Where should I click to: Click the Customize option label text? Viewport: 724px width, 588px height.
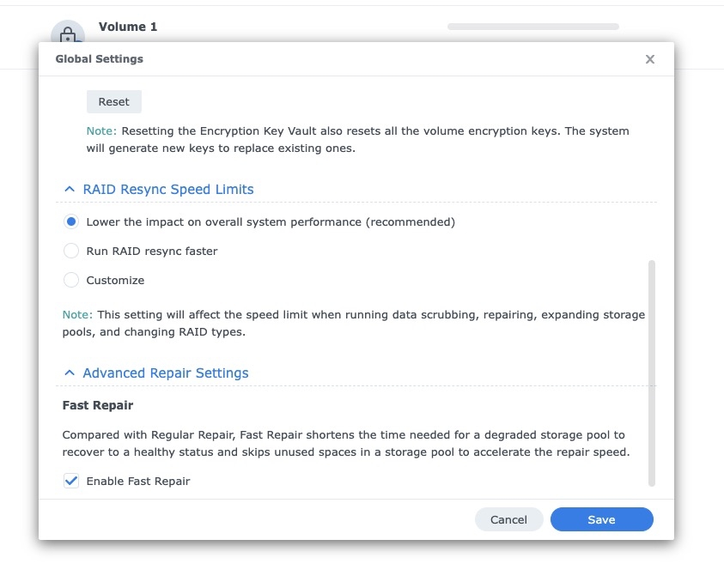pyautogui.click(x=115, y=281)
